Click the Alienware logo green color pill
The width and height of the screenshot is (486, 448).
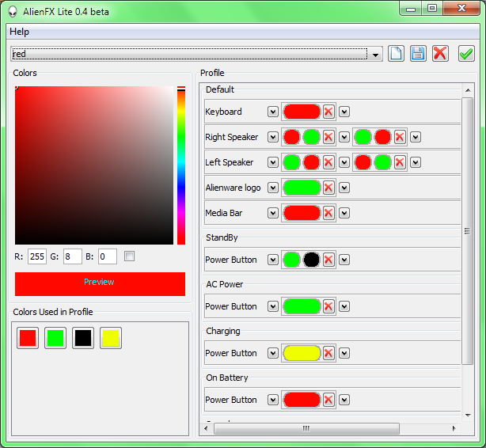(302, 188)
